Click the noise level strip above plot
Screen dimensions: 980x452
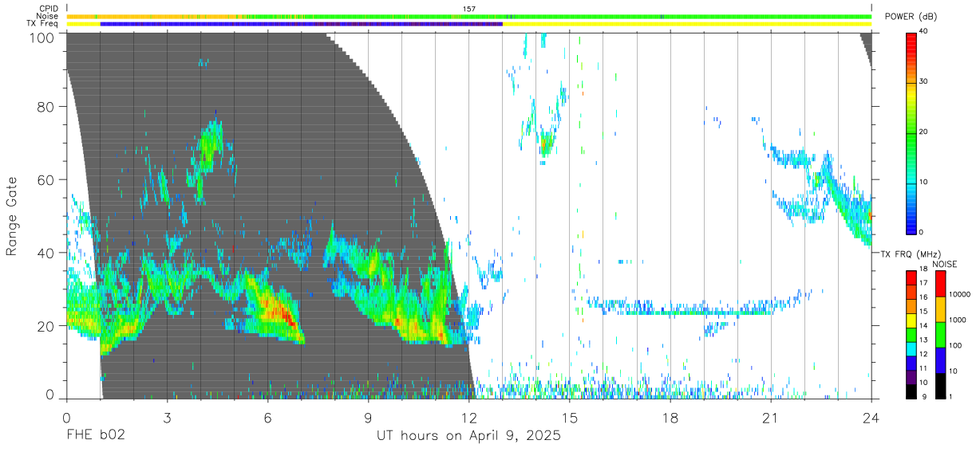click(469, 16)
